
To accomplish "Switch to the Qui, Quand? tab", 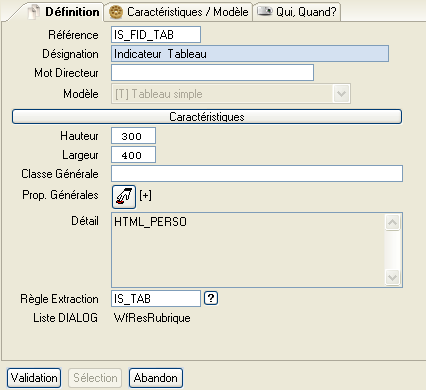I will click(297, 12).
